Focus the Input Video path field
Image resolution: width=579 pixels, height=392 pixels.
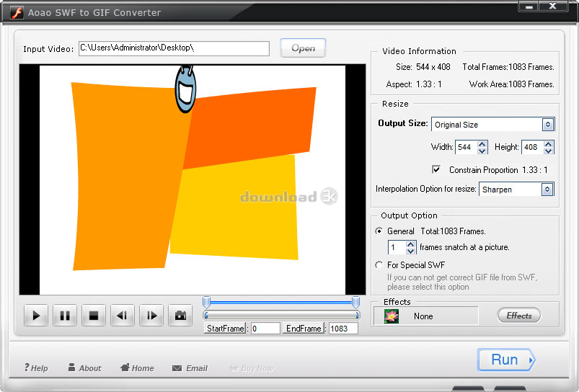(174, 48)
